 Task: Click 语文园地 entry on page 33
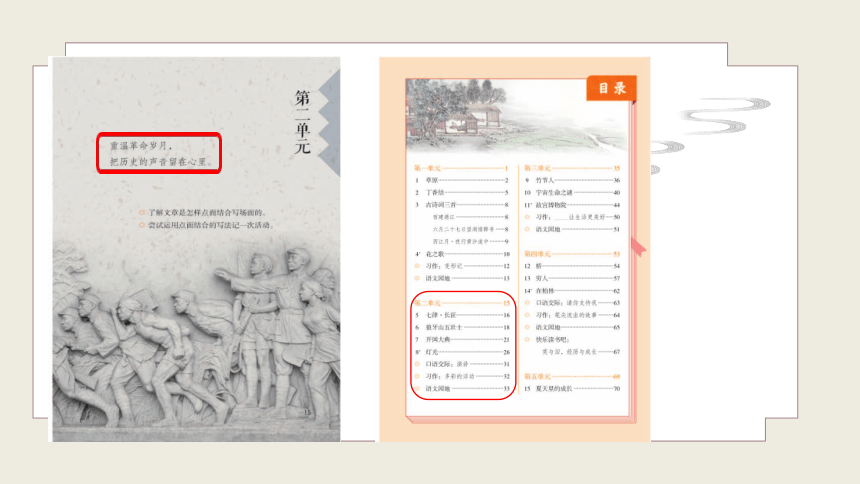click(x=462, y=389)
